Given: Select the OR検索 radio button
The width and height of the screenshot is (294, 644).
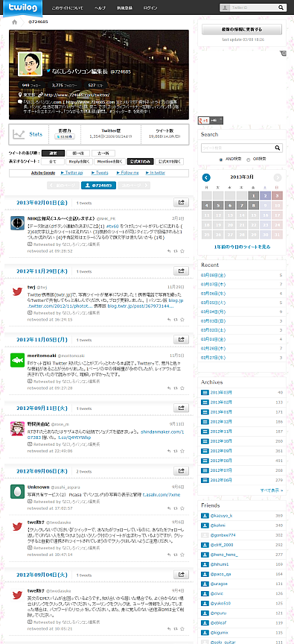Looking at the screenshot, I should [x=248, y=160].
